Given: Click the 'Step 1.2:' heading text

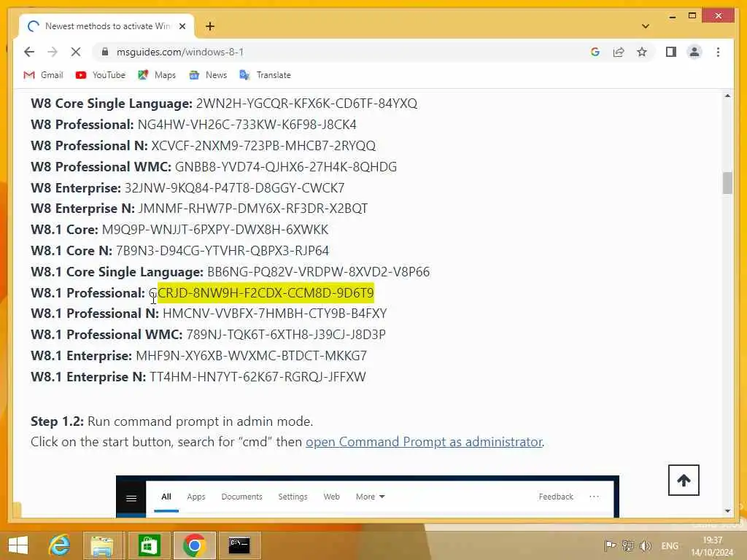Looking at the screenshot, I should click(57, 421).
